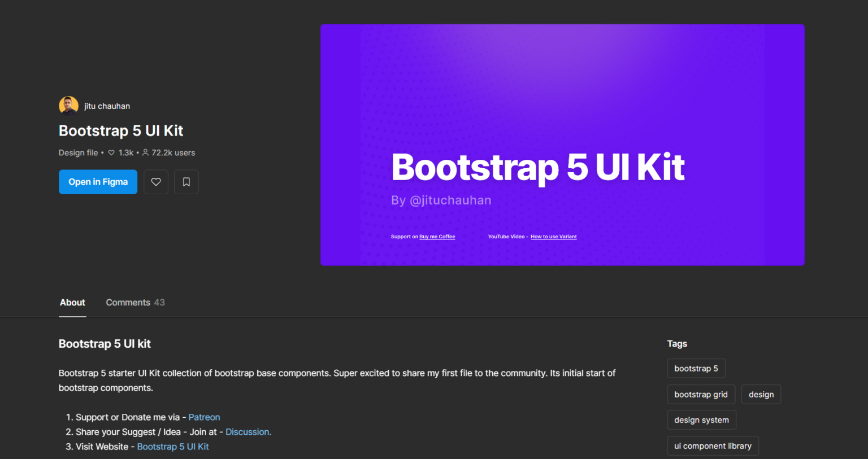Follow the Discussion link

(248, 431)
